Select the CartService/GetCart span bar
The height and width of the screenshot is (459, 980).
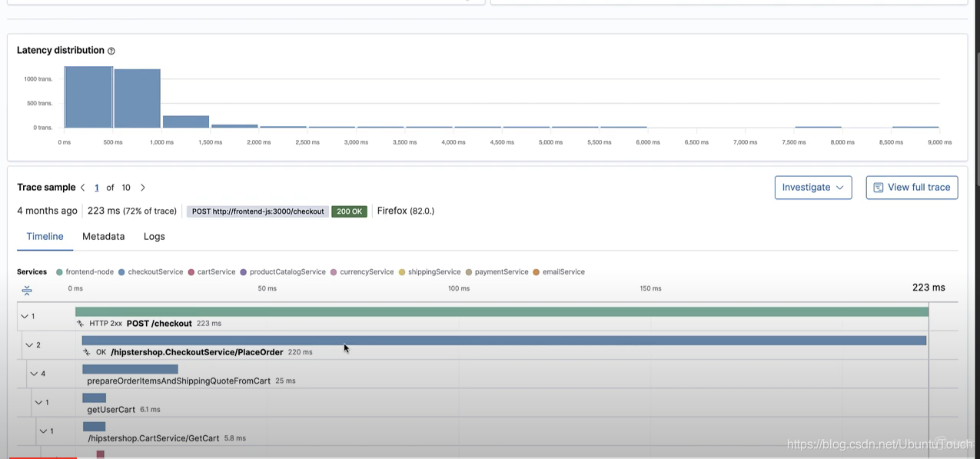click(x=95, y=427)
